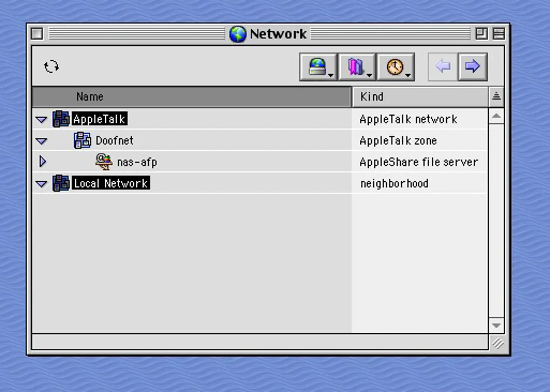Click the nas-afp file server icon

[x=104, y=162]
